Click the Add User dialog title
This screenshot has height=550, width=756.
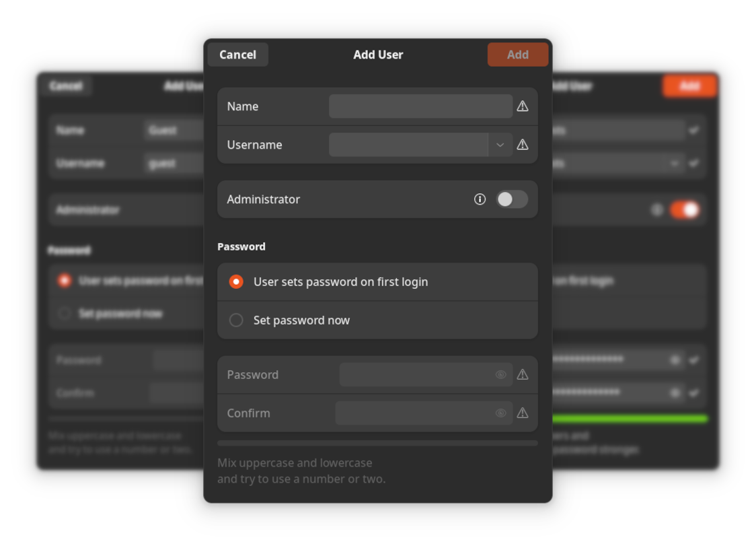point(378,55)
